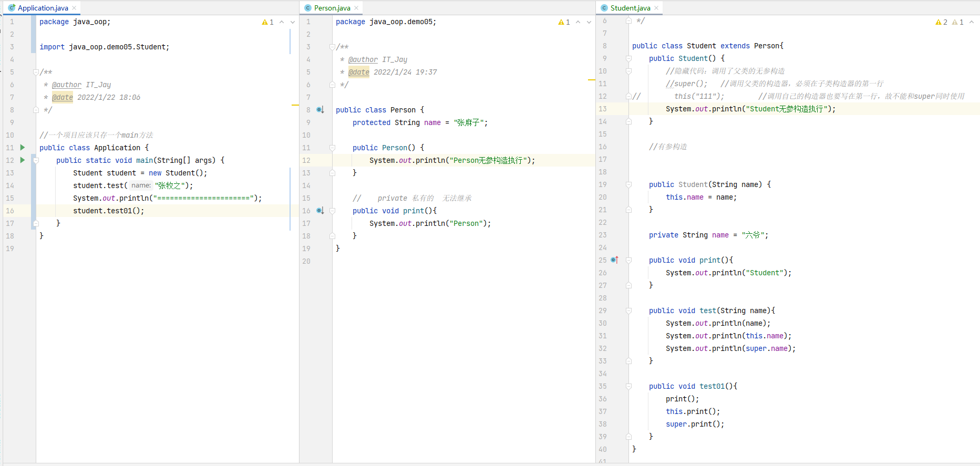
Task: Activate the Person.java tab
Action: (x=332, y=8)
